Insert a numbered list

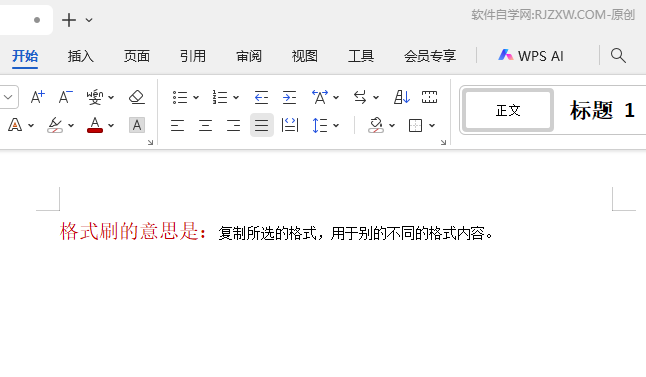(x=220, y=97)
